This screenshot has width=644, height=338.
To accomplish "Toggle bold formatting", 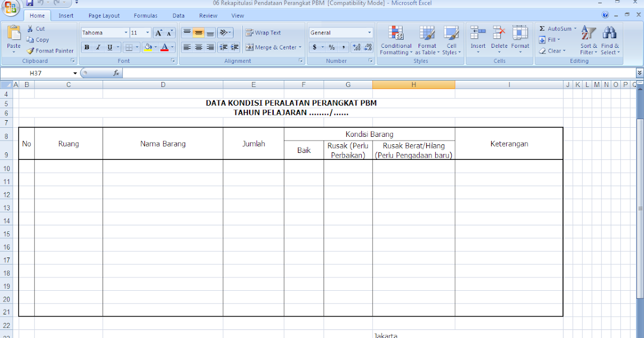I will pos(86,47).
